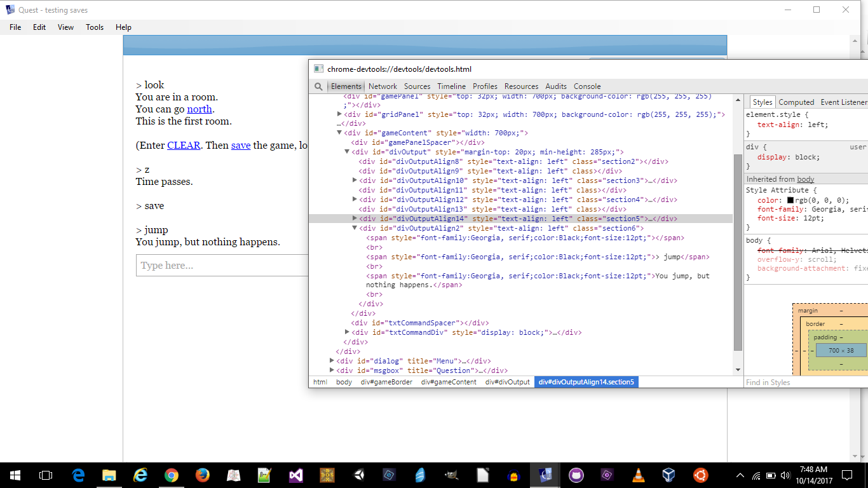Switch to the Console devtools tab
The image size is (868, 488).
(587, 86)
